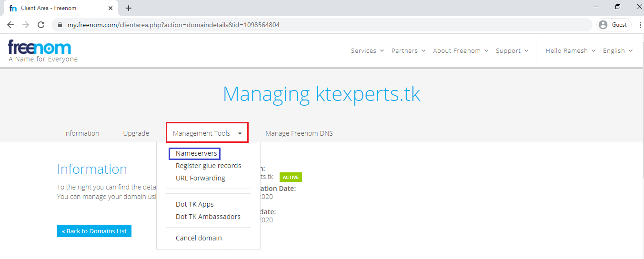Expand the Services menu
This screenshot has width=644, height=259.
367,50
